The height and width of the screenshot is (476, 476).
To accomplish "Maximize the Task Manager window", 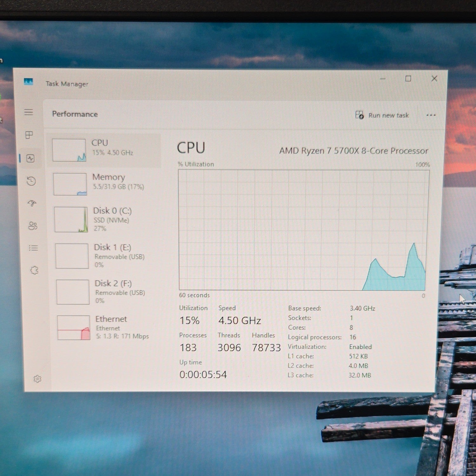I will click(408, 78).
